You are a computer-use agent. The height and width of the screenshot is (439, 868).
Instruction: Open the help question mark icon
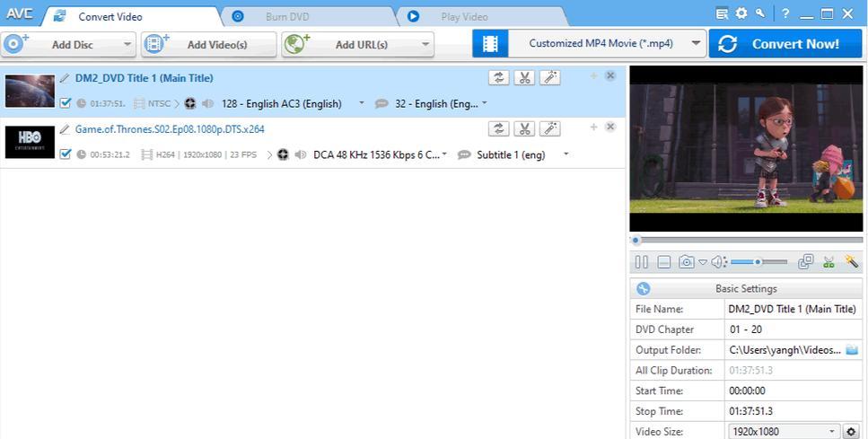tap(785, 13)
